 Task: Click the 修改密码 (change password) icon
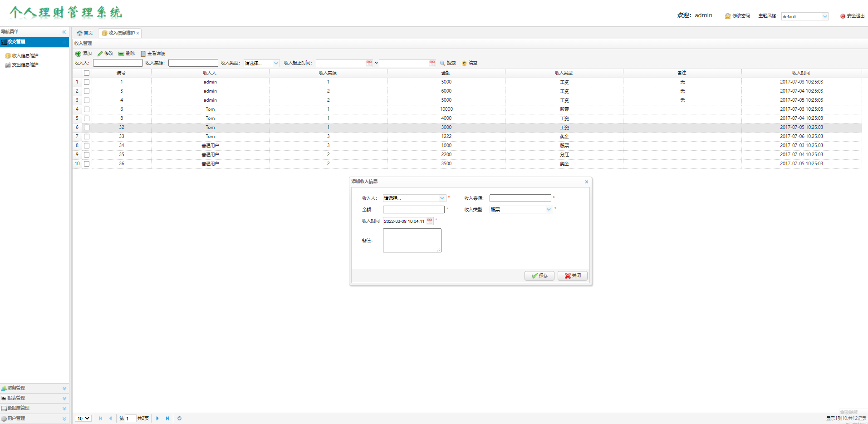pyautogui.click(x=728, y=16)
